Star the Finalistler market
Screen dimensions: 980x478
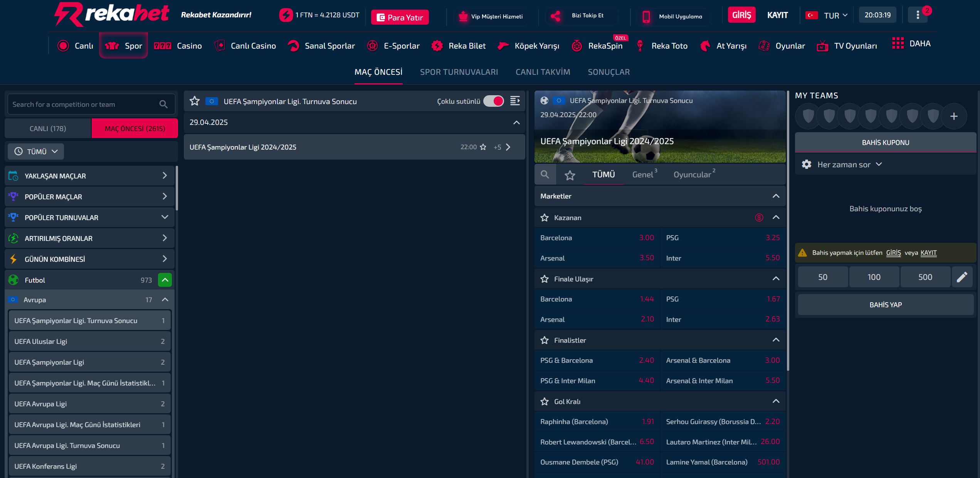point(545,340)
